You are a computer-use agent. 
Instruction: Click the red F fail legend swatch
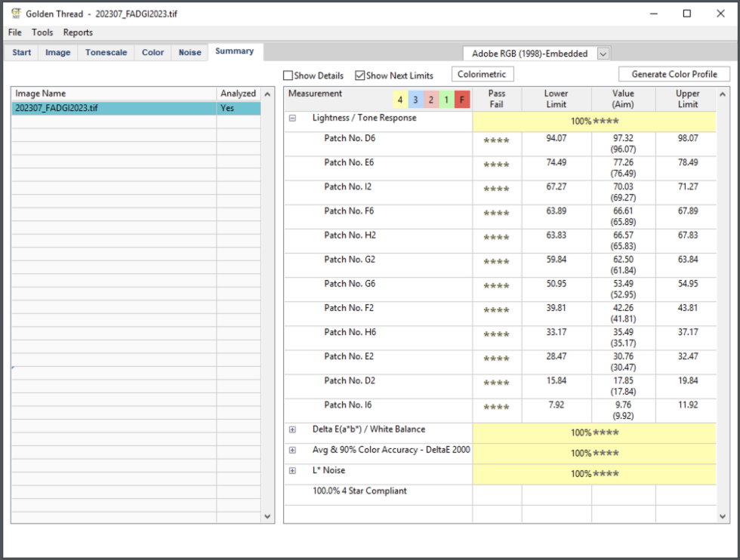tap(462, 100)
